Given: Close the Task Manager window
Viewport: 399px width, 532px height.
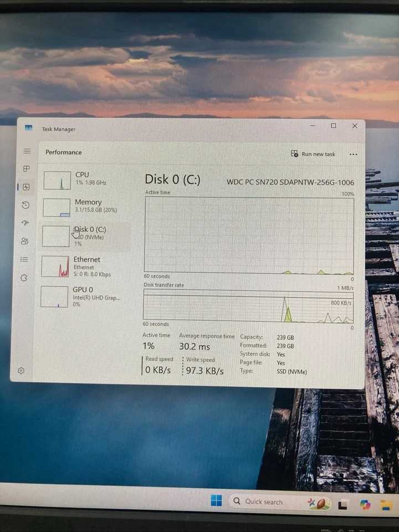Looking at the screenshot, I should pyautogui.click(x=355, y=126).
